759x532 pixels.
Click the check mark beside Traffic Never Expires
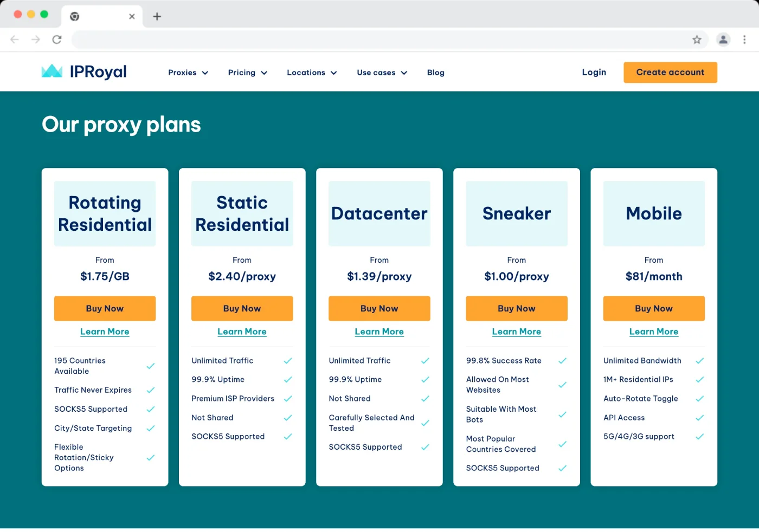tap(151, 390)
